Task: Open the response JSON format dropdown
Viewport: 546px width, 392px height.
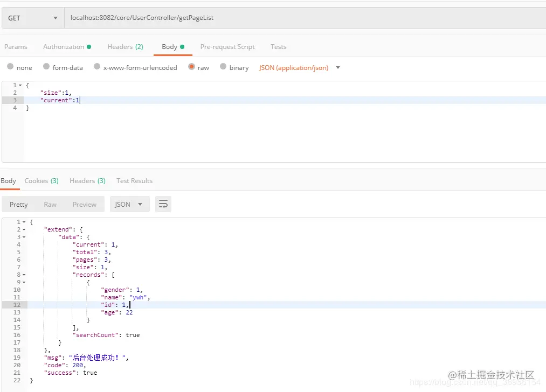Action: [129, 204]
